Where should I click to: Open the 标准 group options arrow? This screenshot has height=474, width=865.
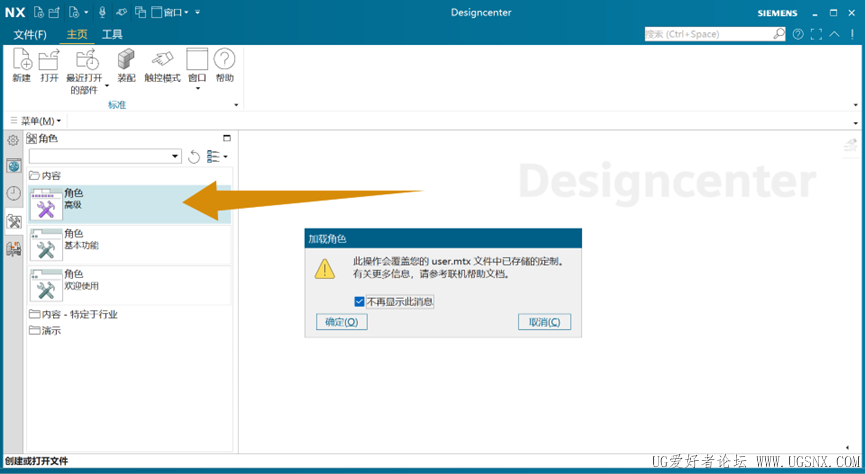click(236, 105)
